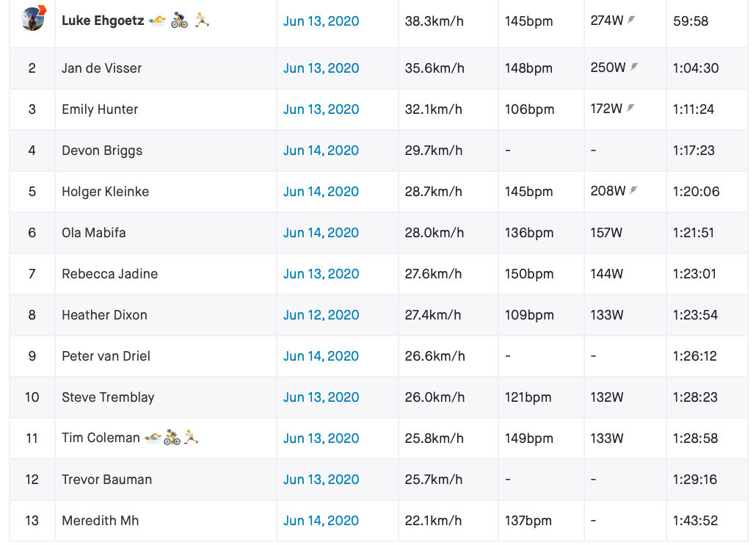Click the power meter icon beside 172W

[x=630, y=108]
